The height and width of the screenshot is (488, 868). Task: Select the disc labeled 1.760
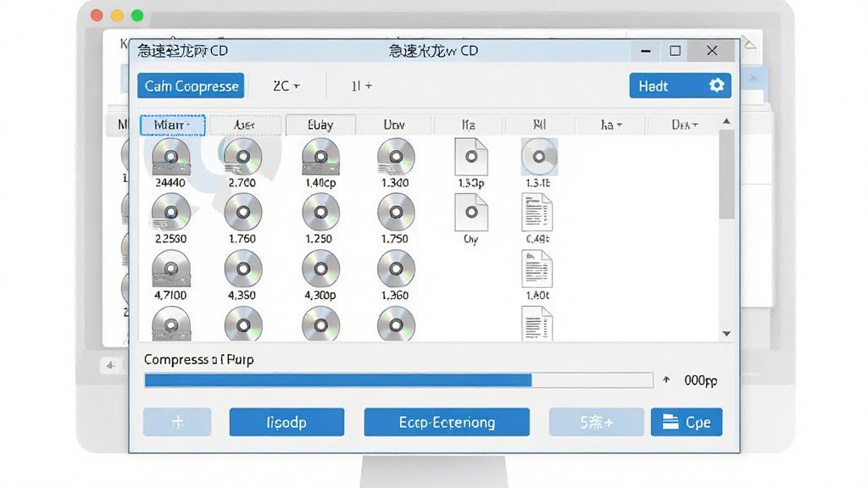[x=243, y=213]
